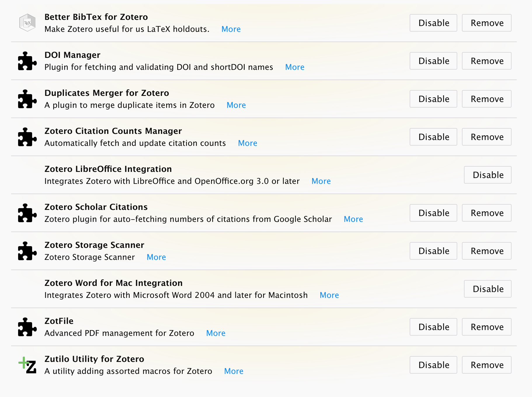
Task: Click the ZotFile puzzle-piece icon
Action: [x=27, y=327]
